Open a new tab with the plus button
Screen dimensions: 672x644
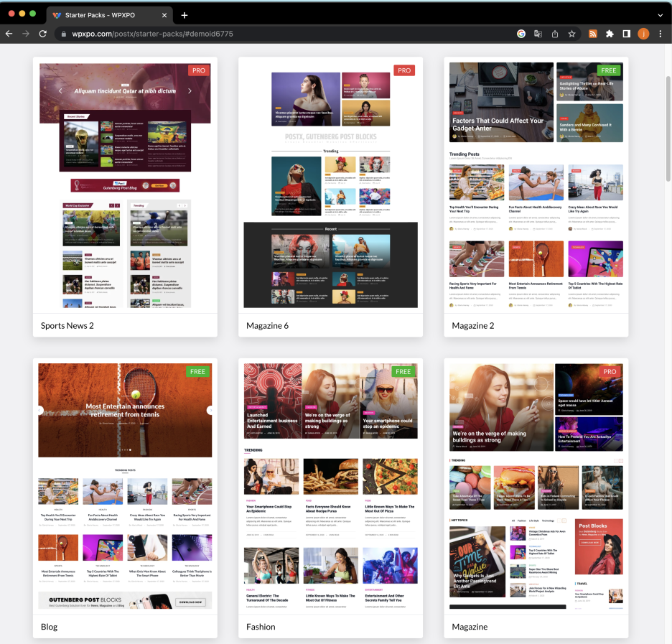(x=185, y=15)
